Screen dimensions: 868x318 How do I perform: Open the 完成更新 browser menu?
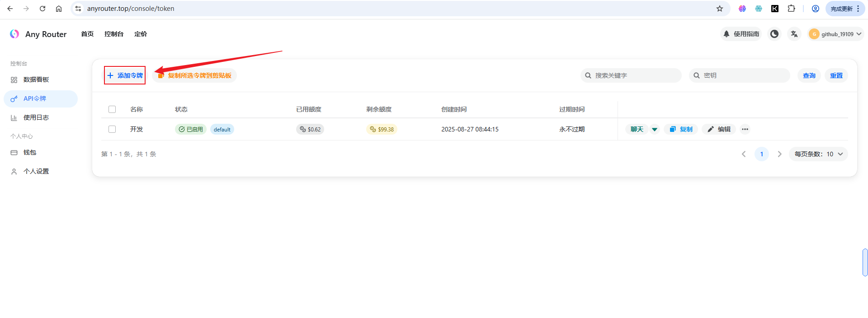(x=845, y=9)
